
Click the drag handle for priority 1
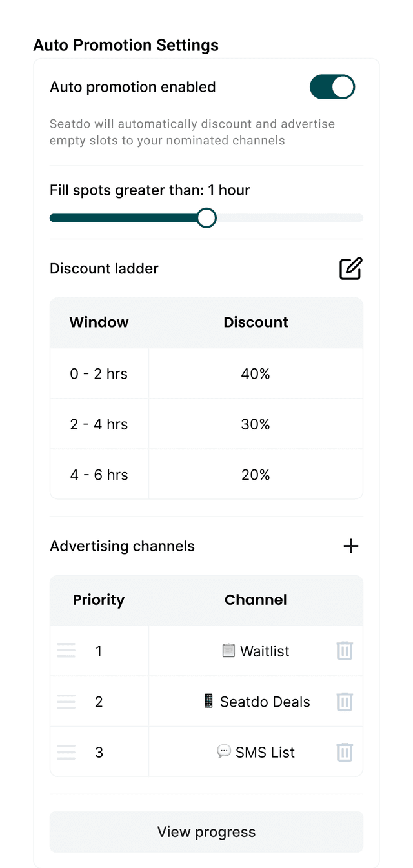click(66, 651)
